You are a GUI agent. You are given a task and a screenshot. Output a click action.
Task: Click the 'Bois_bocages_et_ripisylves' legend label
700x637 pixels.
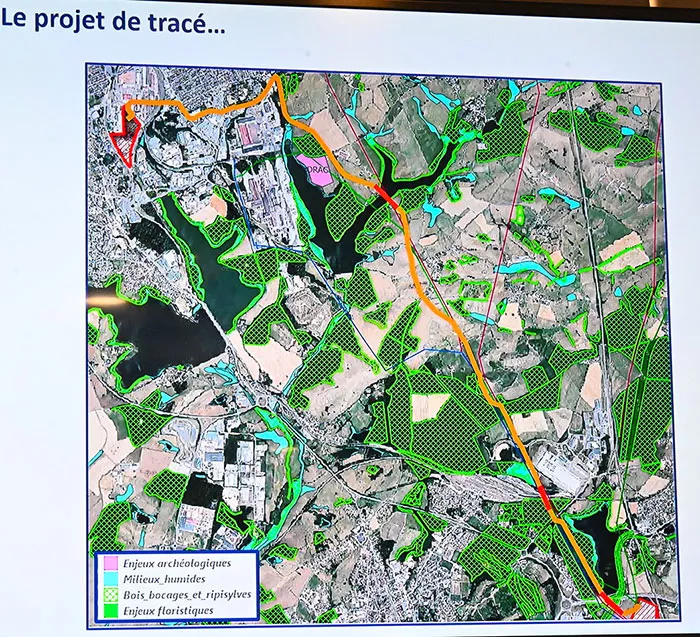pyautogui.click(x=187, y=595)
